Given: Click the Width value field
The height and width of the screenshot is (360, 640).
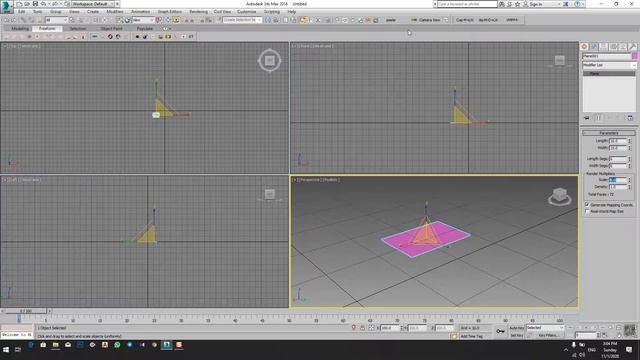Looking at the screenshot, I should [618, 148].
